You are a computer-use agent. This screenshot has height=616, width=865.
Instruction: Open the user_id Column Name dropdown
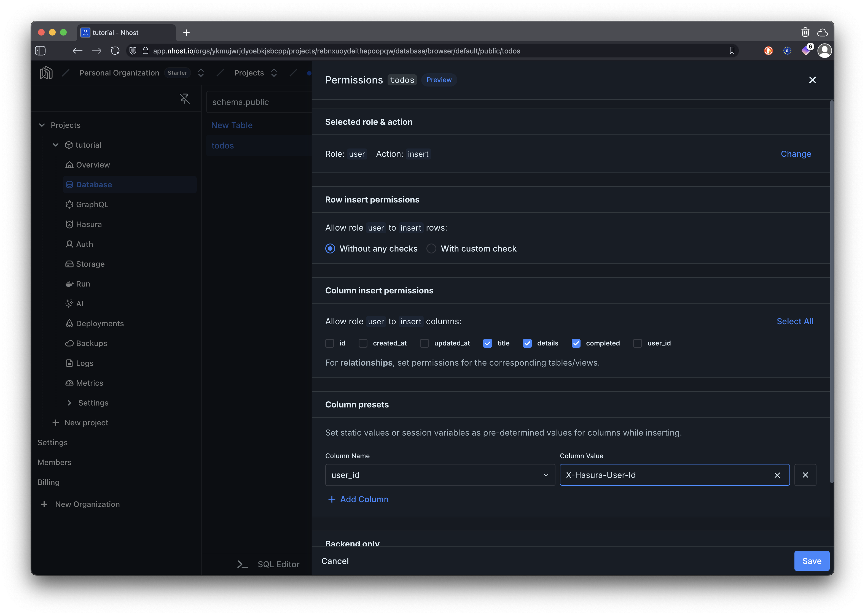[x=546, y=475]
